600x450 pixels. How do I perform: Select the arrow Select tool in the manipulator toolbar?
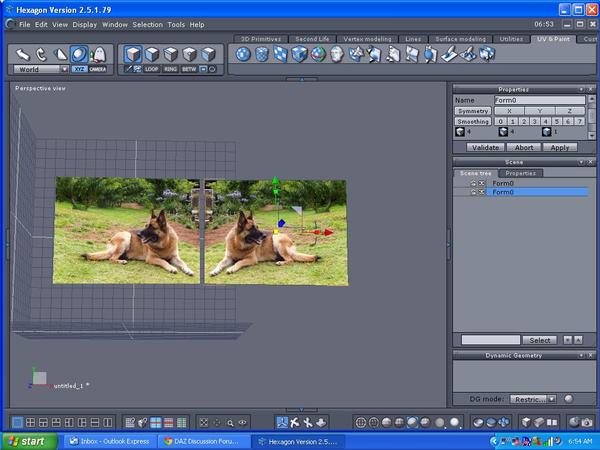22,55
